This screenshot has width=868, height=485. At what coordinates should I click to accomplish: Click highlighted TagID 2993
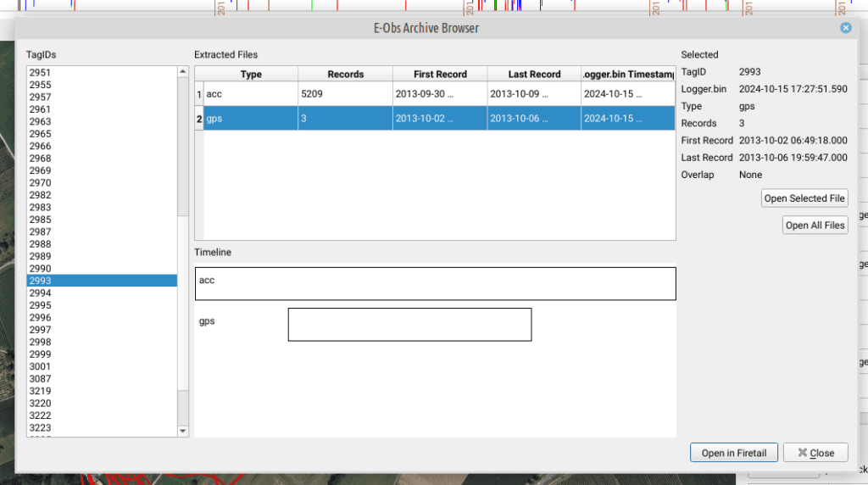click(x=102, y=280)
